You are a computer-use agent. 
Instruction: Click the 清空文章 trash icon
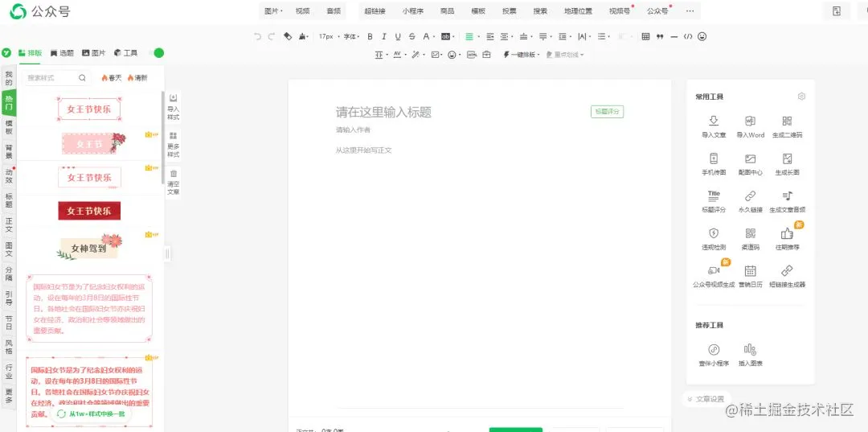[x=174, y=183]
